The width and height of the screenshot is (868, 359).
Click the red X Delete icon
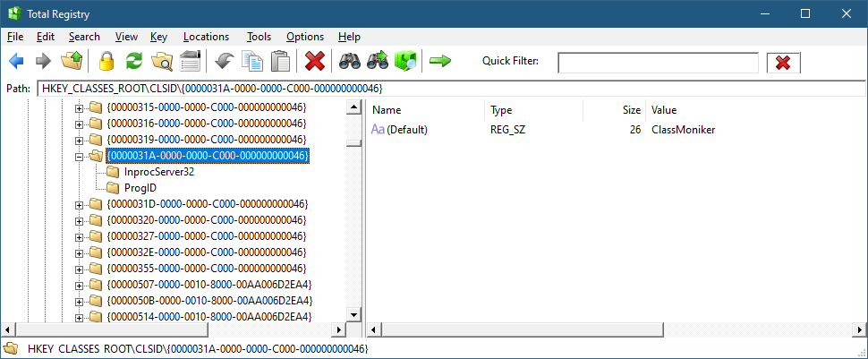(x=315, y=62)
